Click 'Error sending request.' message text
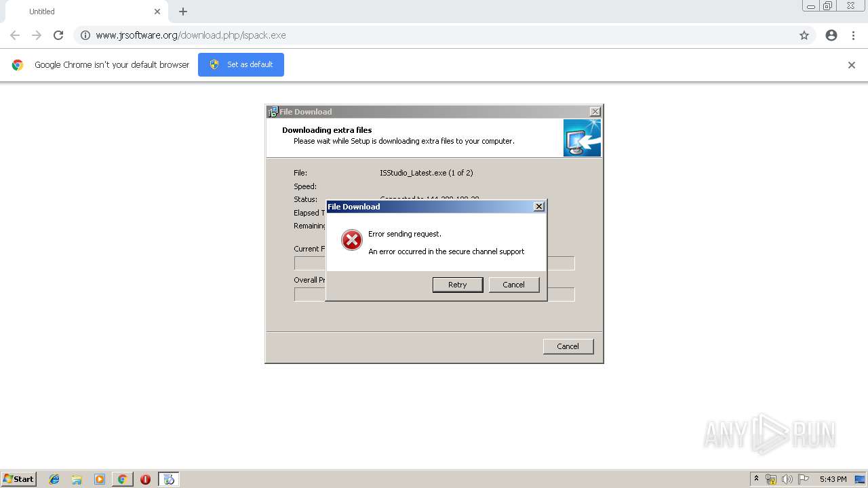 pos(405,234)
